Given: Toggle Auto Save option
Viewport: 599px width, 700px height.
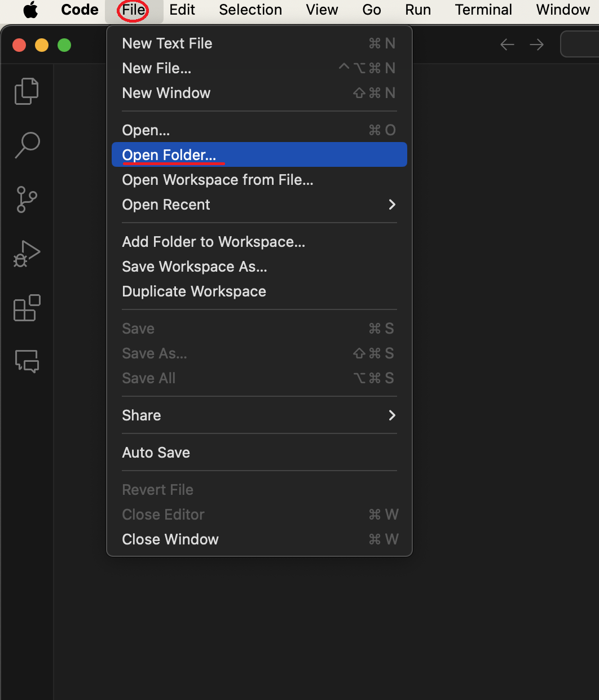Looking at the screenshot, I should pyautogui.click(x=259, y=453).
